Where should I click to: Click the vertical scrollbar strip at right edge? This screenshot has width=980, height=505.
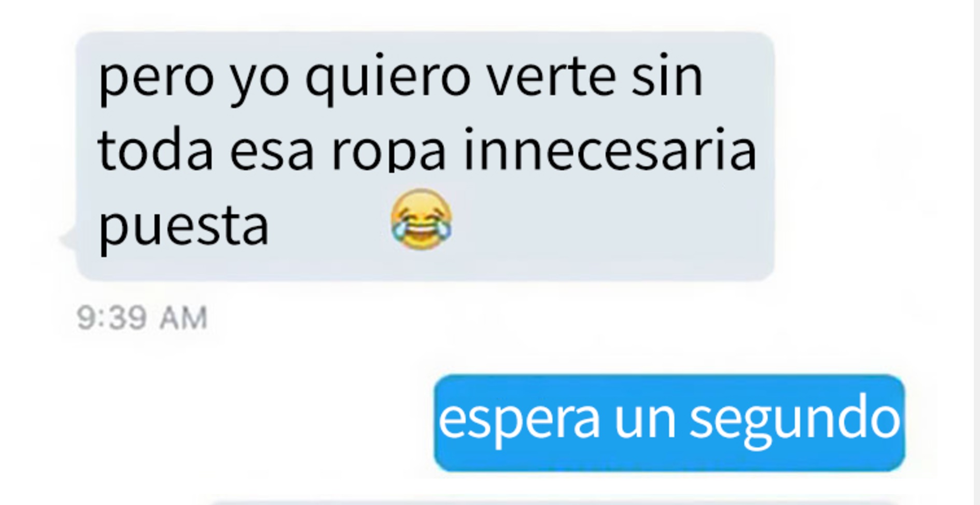point(976,252)
